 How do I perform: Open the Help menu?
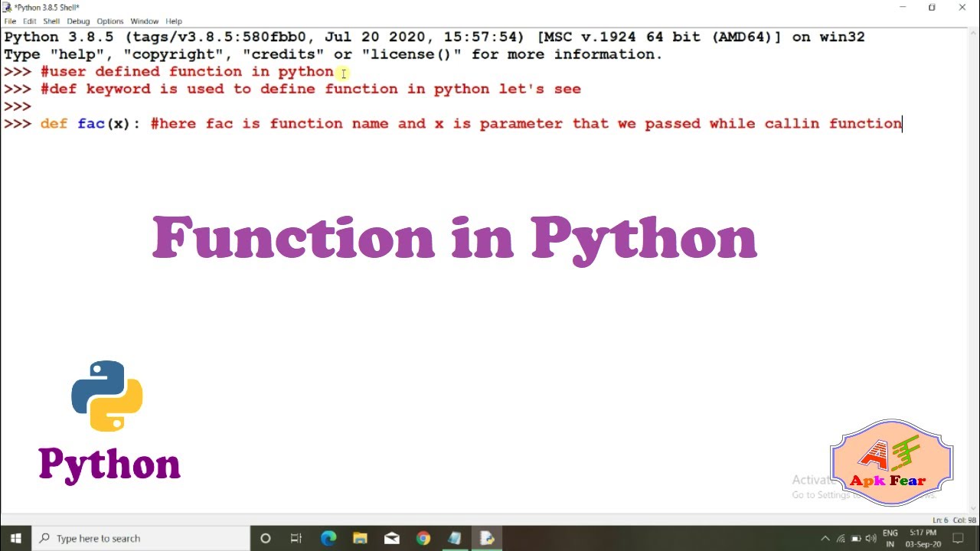(174, 21)
